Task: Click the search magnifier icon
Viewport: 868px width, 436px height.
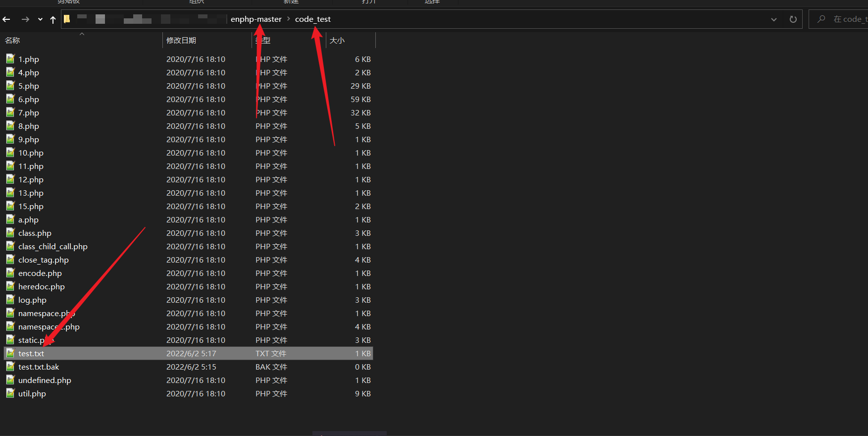Action: coord(821,19)
